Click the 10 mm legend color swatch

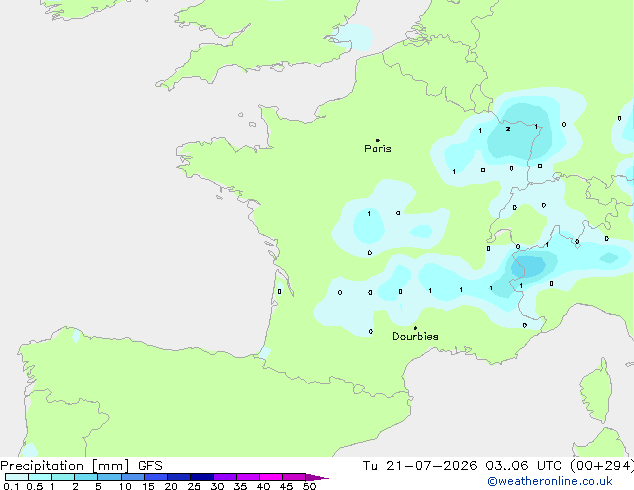[x=133, y=477]
